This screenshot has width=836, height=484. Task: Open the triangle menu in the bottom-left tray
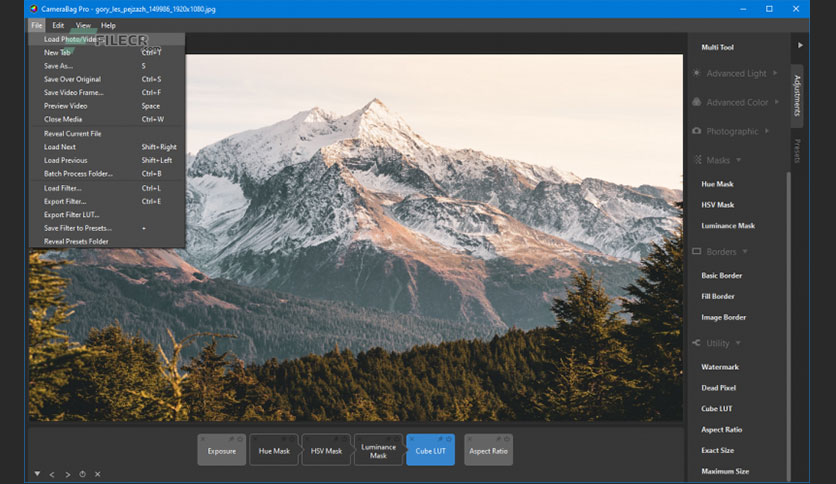tap(37, 473)
